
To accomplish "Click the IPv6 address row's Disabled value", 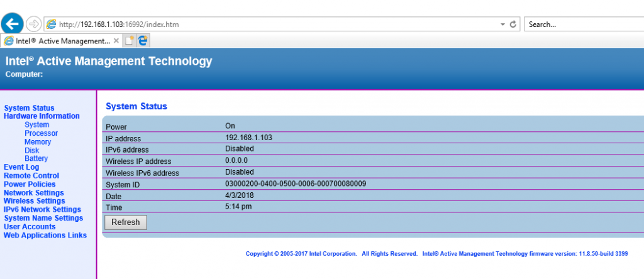I will tap(240, 148).
